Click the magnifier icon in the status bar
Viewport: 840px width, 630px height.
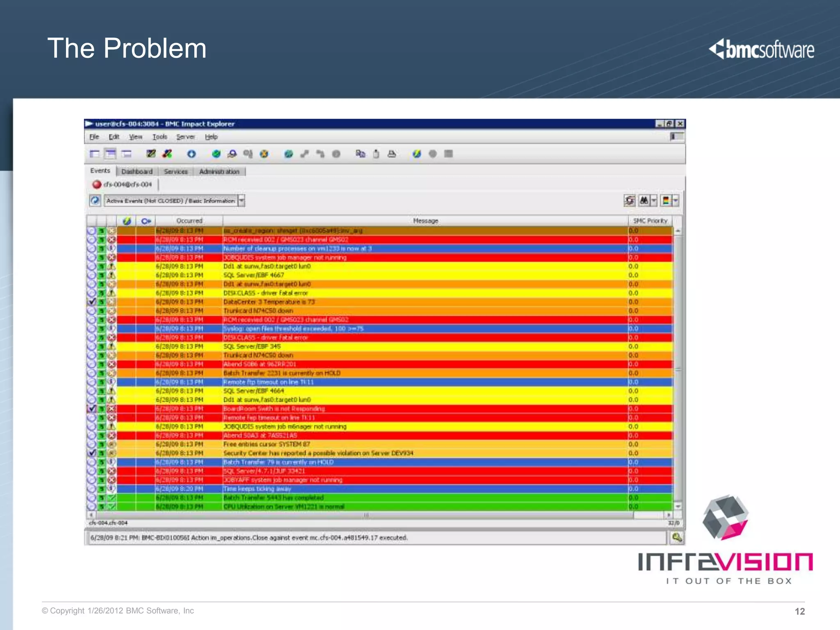point(677,537)
